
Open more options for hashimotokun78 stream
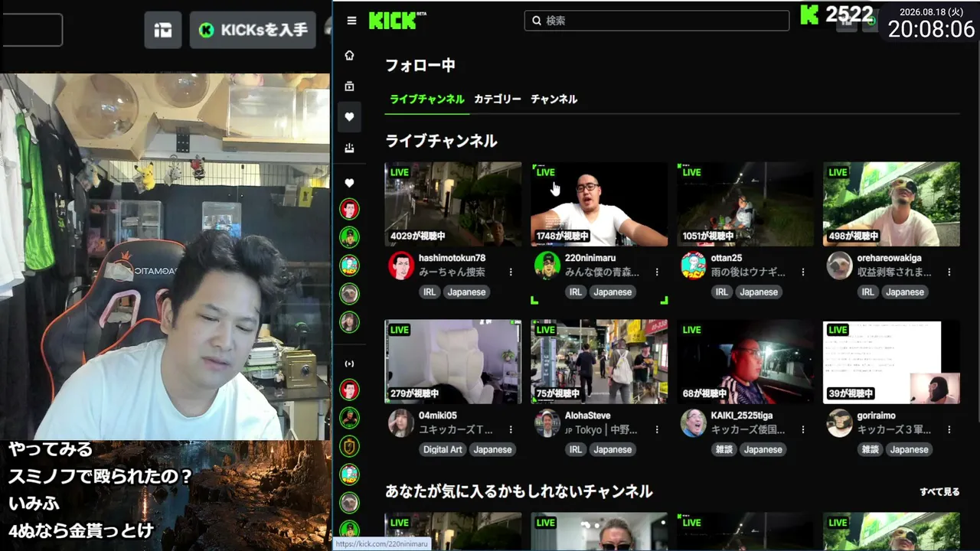tap(511, 272)
